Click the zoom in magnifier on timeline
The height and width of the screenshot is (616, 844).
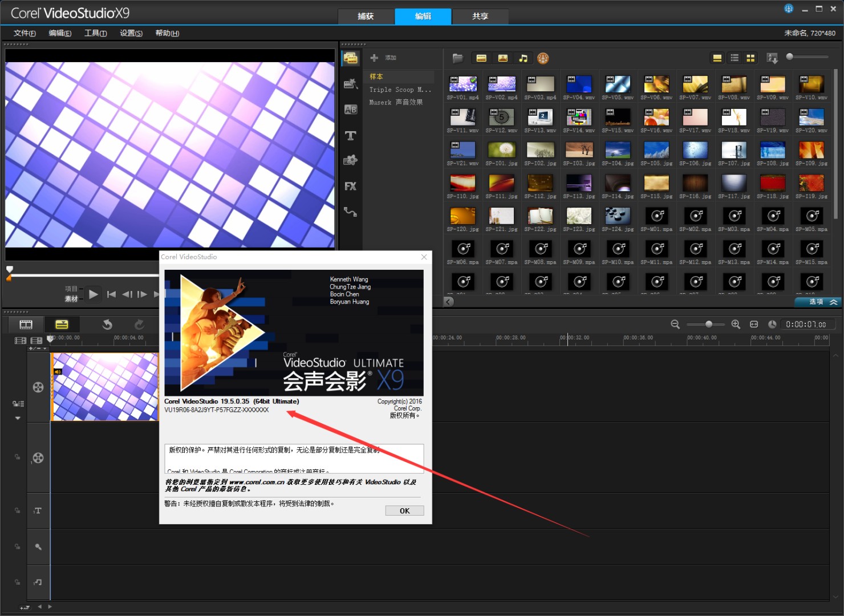(x=736, y=324)
